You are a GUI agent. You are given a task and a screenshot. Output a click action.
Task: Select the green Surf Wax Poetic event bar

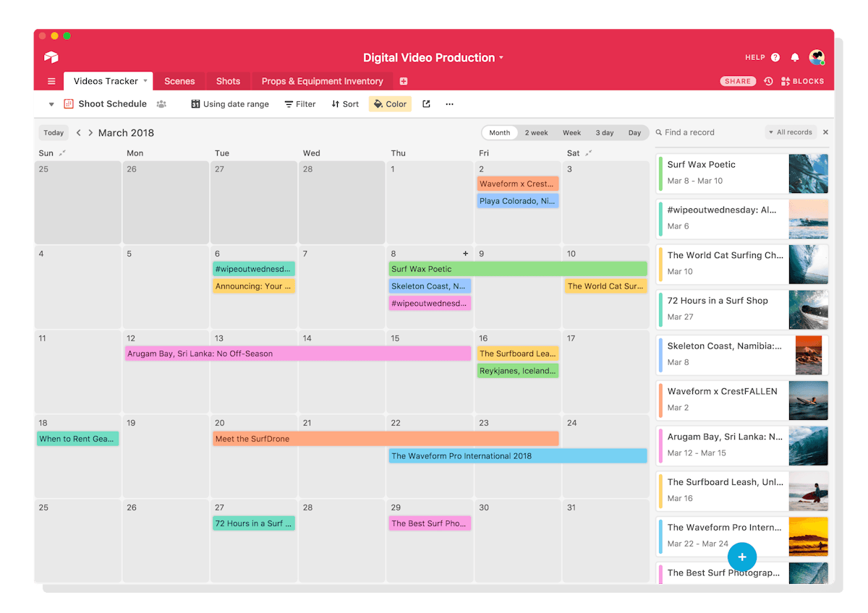pos(517,269)
